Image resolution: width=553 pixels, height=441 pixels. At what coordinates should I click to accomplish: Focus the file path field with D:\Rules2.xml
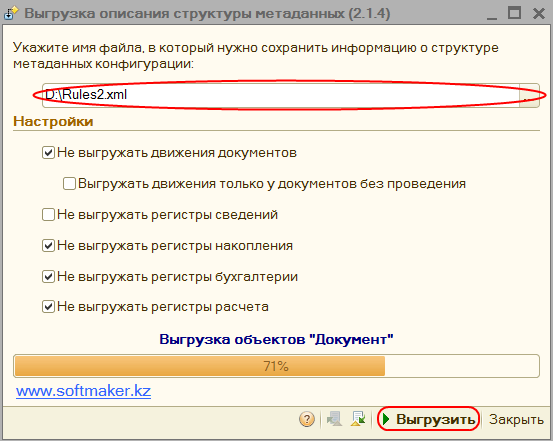[x=281, y=95]
